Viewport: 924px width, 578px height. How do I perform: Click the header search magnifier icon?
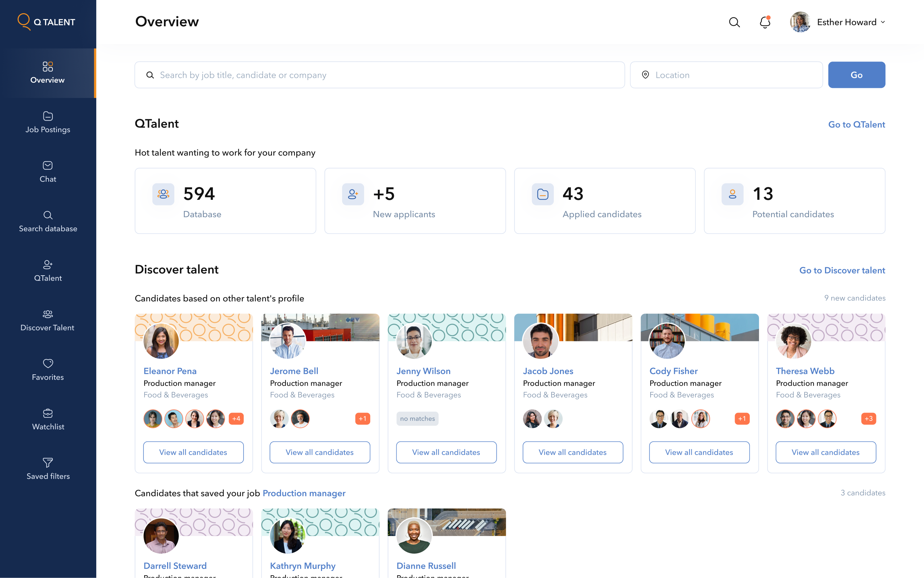click(x=734, y=22)
